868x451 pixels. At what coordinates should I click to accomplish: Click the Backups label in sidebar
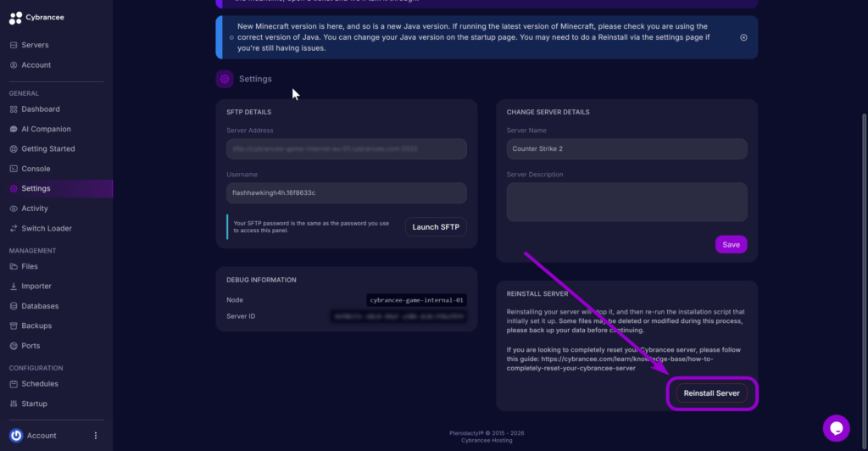(36, 326)
